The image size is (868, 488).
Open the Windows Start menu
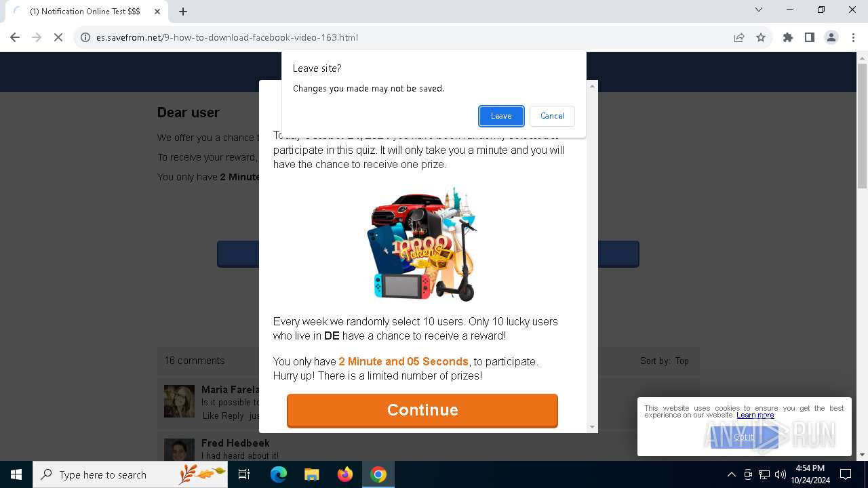[16, 474]
